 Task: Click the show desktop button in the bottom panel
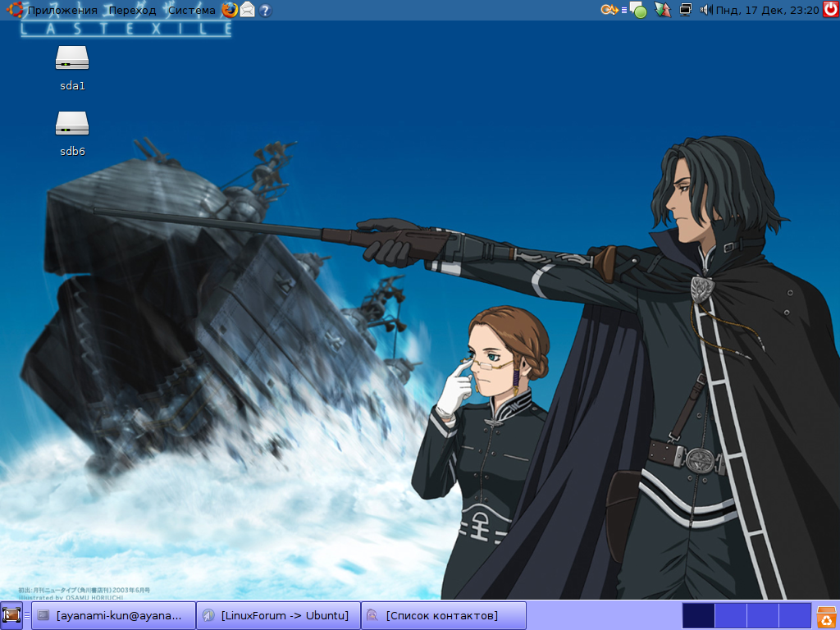tap(11, 615)
